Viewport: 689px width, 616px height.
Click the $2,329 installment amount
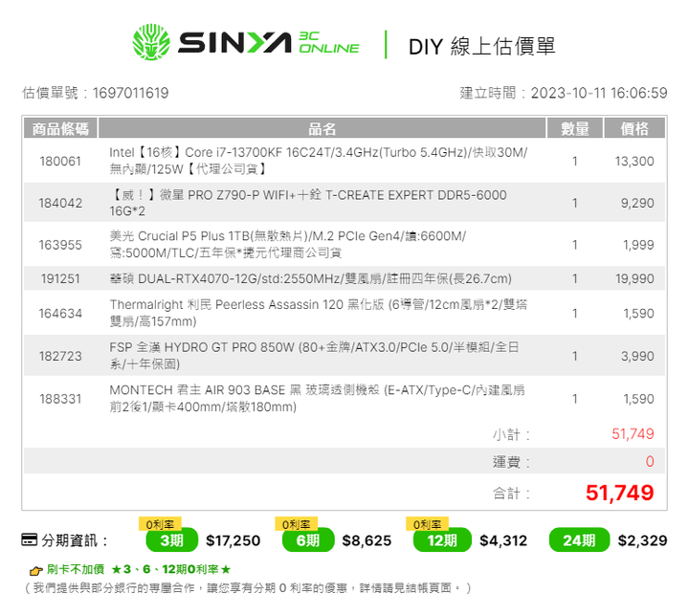[642, 540]
